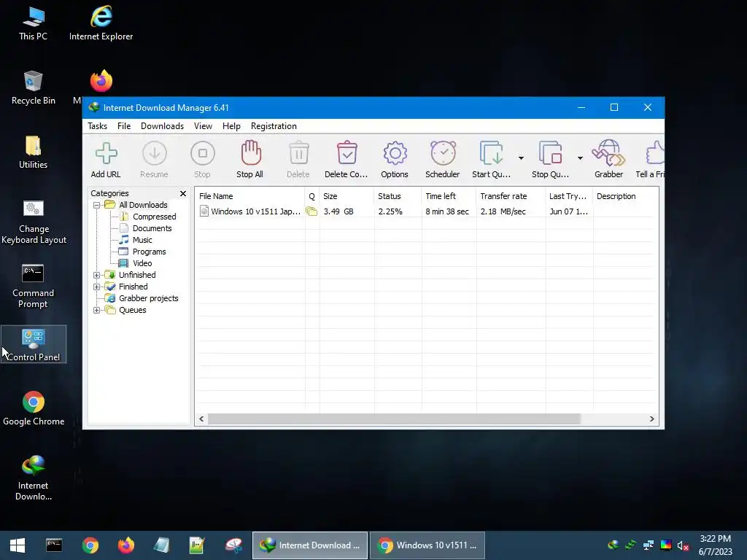Click the Stop All hand icon

coord(251,153)
